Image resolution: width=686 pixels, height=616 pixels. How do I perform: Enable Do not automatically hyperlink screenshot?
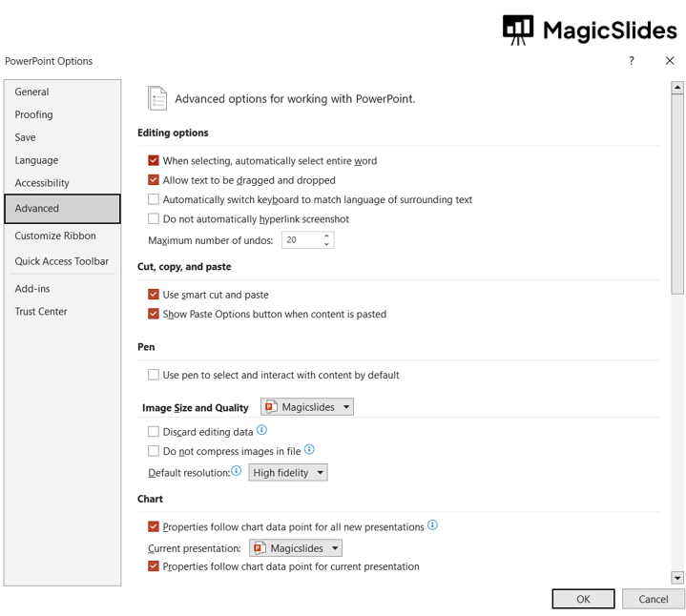pos(154,219)
